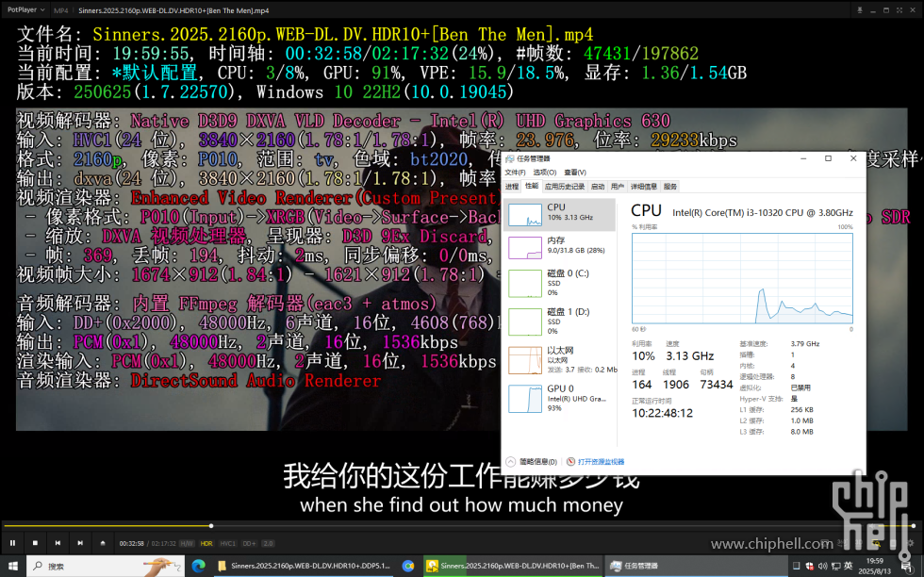Open network tray icon
Viewport: 924px width, 577px height.
pyautogui.click(x=835, y=566)
